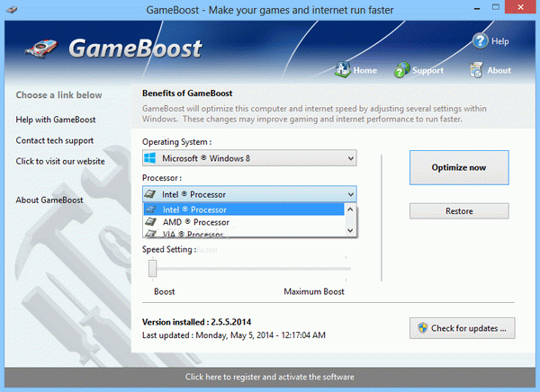
Task: Click the chip icon beside Intel list item
Action: pos(151,209)
